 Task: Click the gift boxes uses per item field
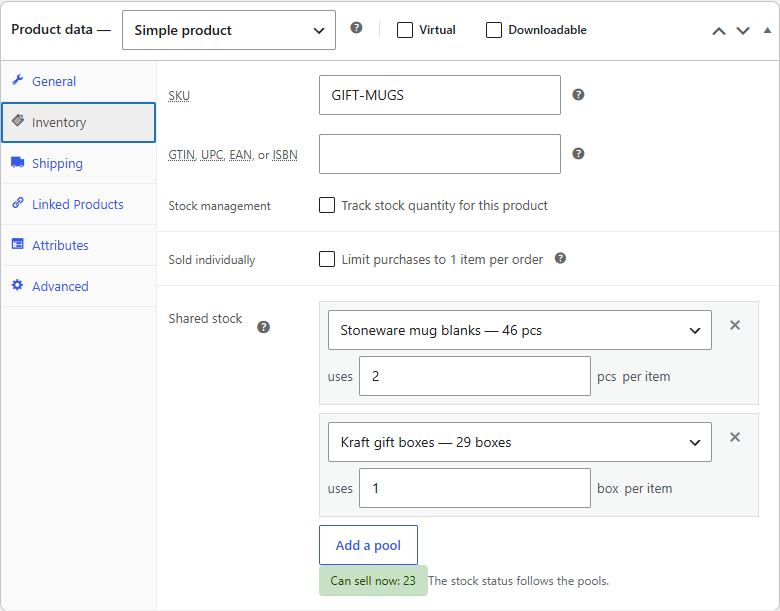475,488
